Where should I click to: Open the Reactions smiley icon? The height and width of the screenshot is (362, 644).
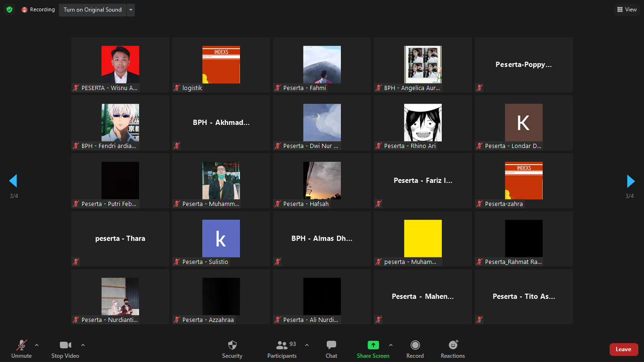(x=453, y=345)
